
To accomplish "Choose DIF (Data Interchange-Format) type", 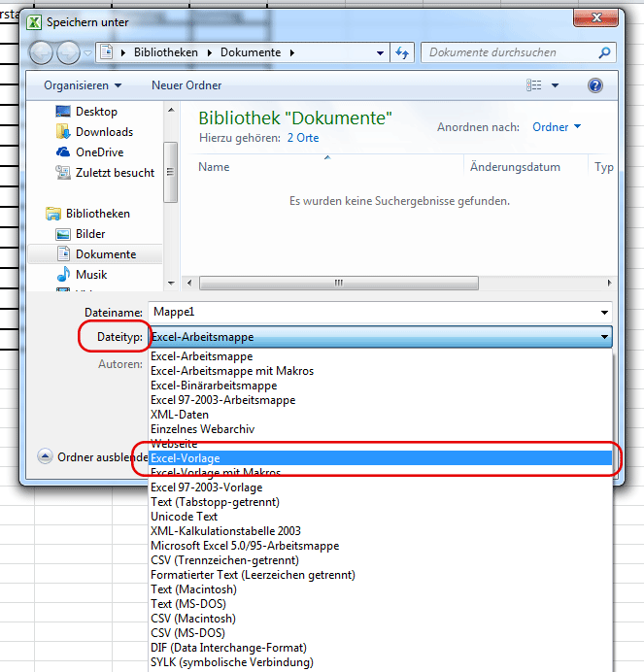I will click(x=381, y=648).
